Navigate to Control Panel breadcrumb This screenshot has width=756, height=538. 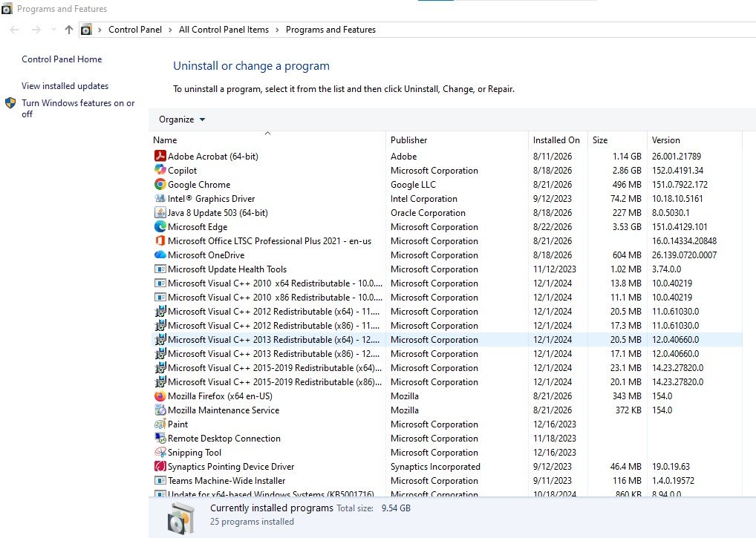tap(135, 30)
